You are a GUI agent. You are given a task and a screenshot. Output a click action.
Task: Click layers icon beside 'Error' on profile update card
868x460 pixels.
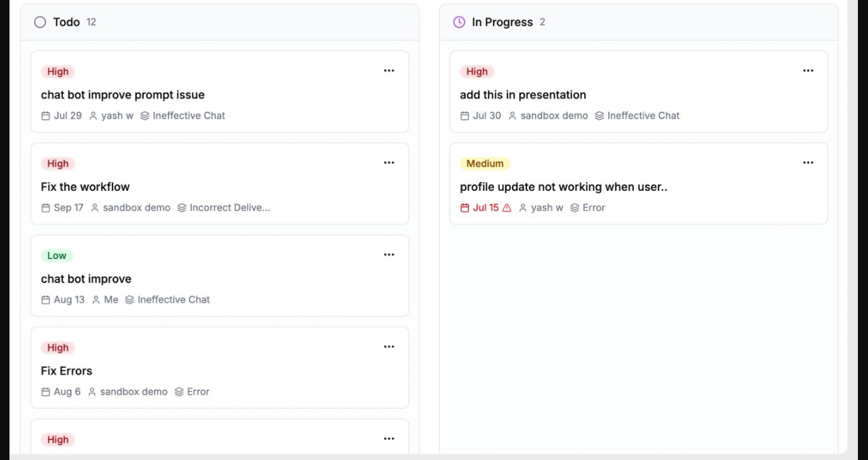[574, 208]
